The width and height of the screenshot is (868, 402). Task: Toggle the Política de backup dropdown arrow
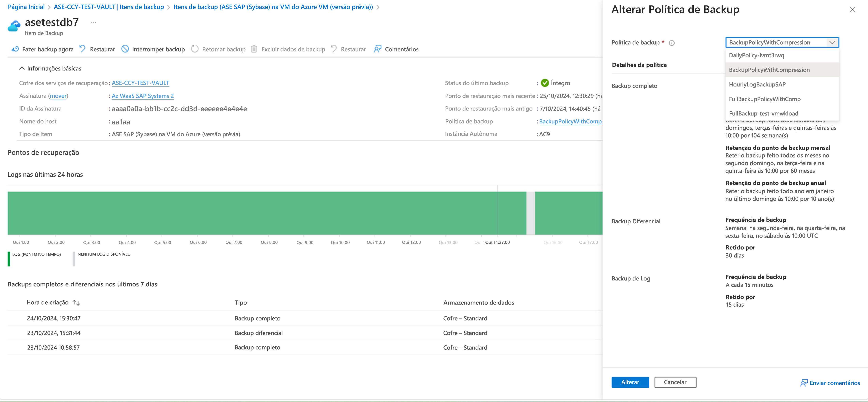(832, 42)
